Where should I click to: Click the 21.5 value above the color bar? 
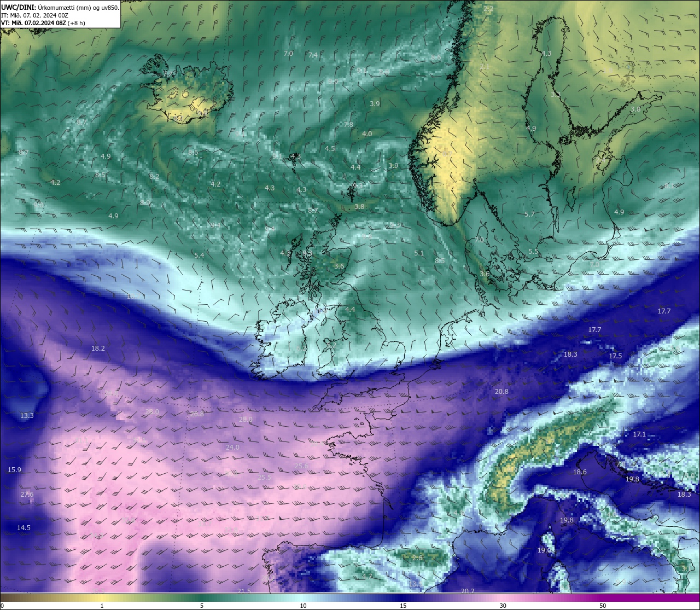(x=244, y=591)
